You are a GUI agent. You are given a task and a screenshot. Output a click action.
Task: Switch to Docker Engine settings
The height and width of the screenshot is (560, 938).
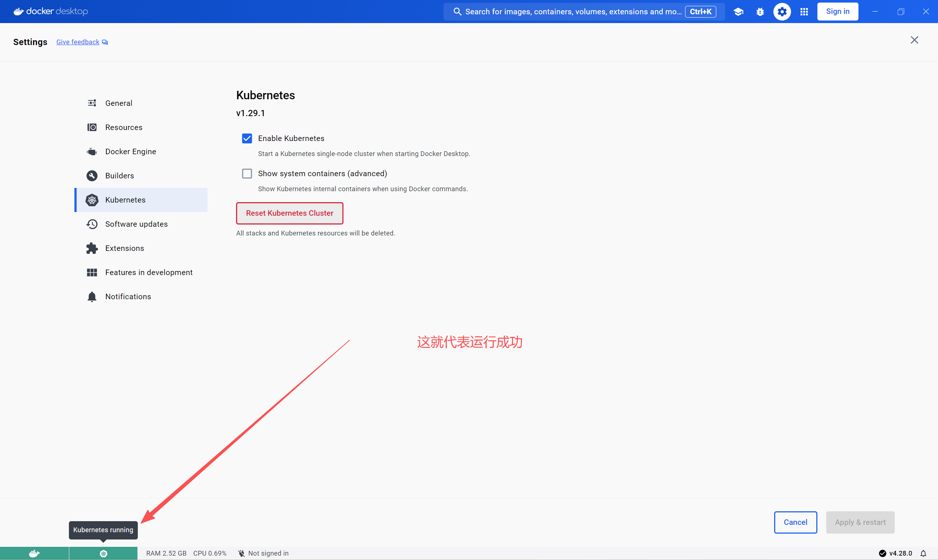click(x=130, y=151)
